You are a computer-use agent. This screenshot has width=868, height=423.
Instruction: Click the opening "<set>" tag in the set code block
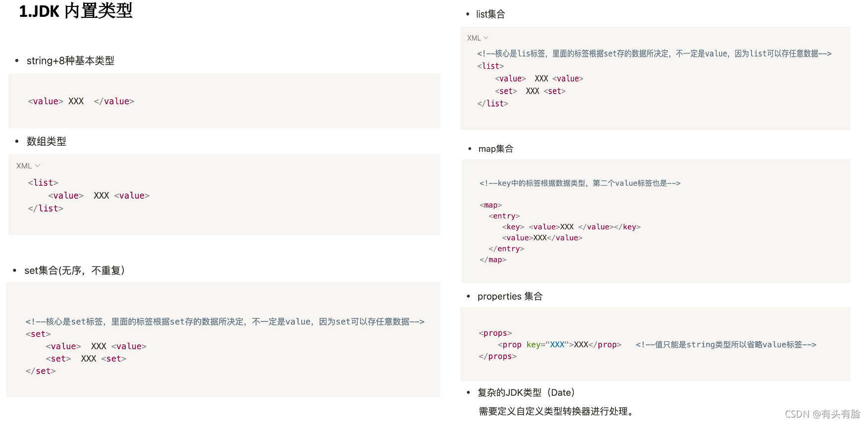point(38,334)
